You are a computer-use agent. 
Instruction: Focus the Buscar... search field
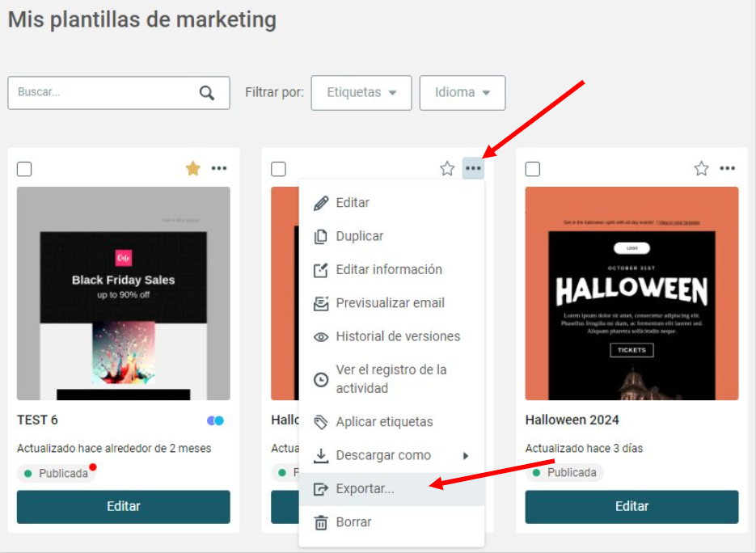click(119, 92)
